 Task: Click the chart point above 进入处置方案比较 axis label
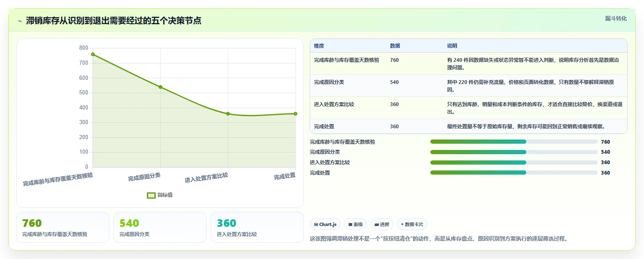coord(228,114)
